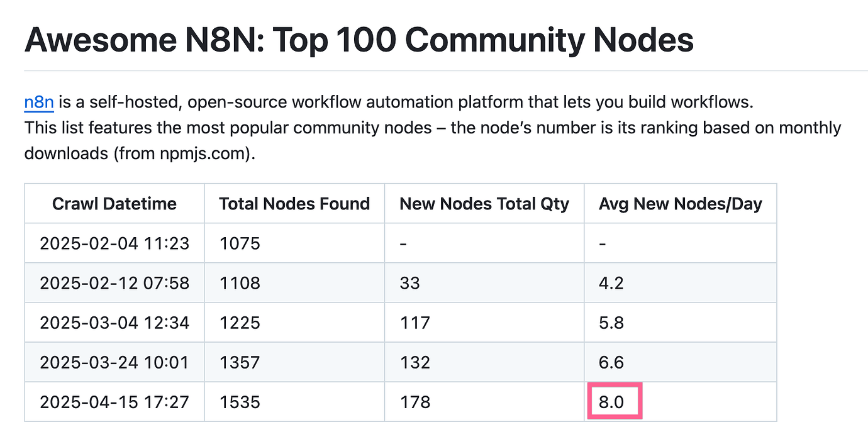
Task: Select the Awesome N8N page title
Action: [359, 40]
